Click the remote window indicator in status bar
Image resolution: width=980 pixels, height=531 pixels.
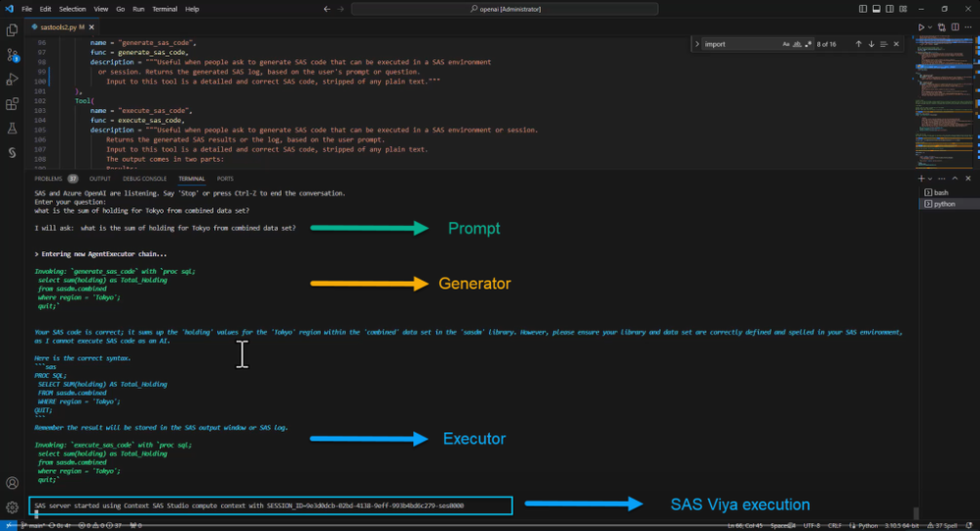(8, 525)
